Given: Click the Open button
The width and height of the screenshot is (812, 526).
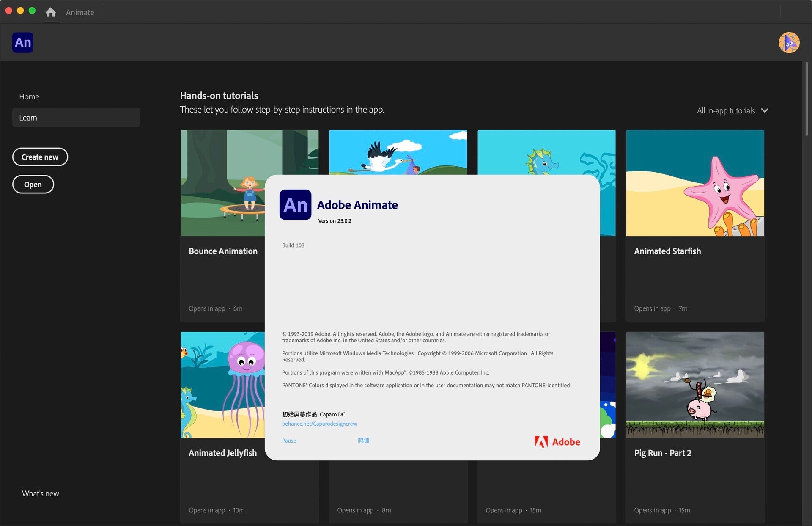Looking at the screenshot, I should (x=33, y=184).
